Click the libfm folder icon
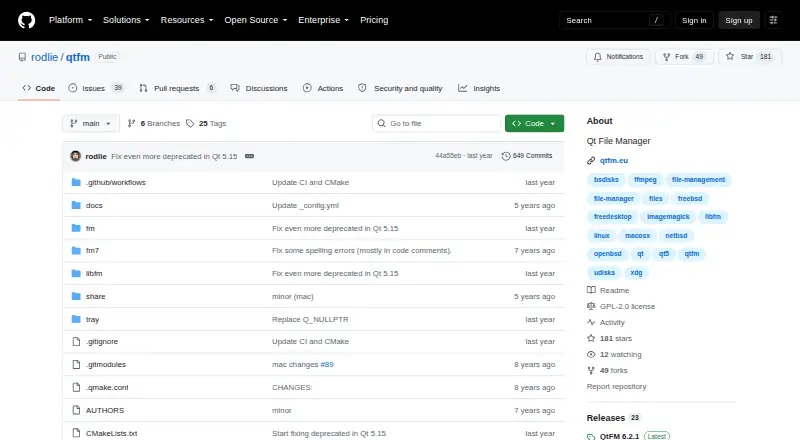 (76, 274)
